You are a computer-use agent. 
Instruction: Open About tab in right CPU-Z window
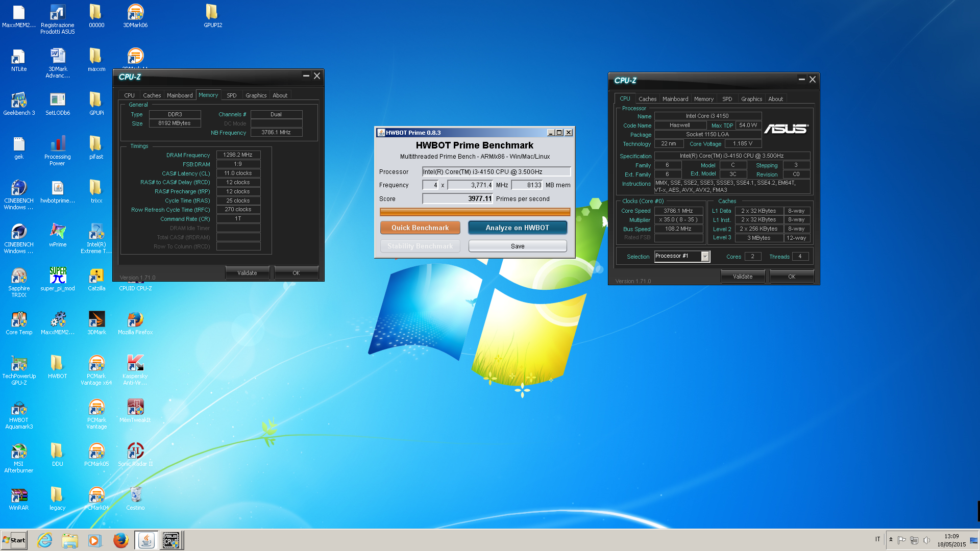(x=775, y=99)
